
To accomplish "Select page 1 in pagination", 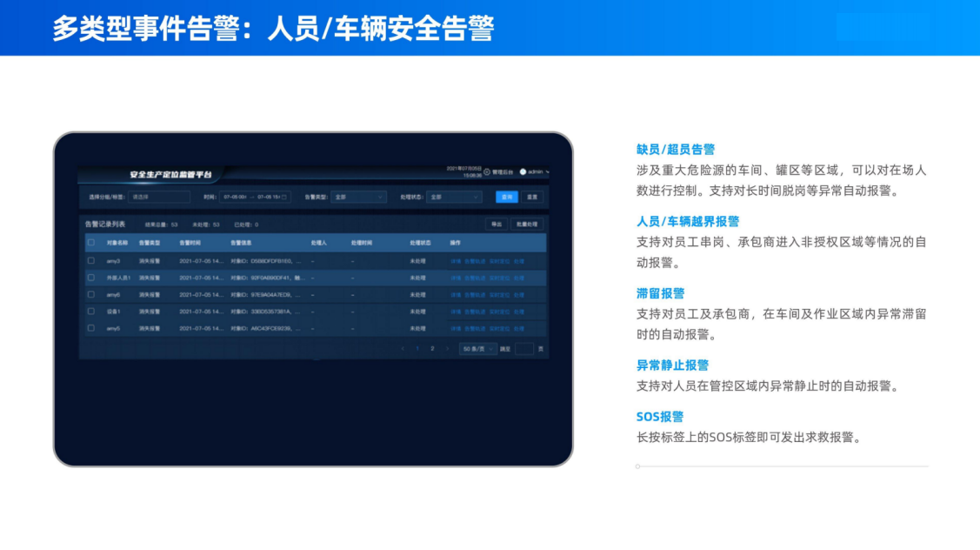I will coord(417,349).
